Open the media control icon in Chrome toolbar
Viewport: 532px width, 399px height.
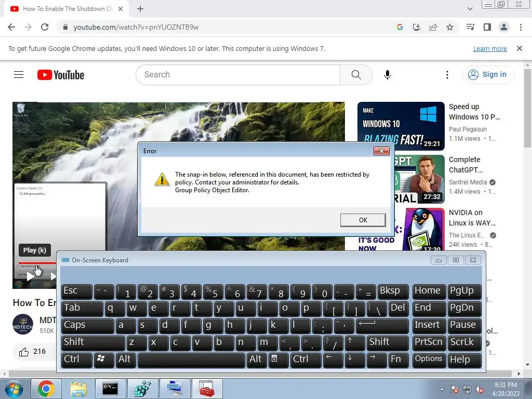click(470, 27)
